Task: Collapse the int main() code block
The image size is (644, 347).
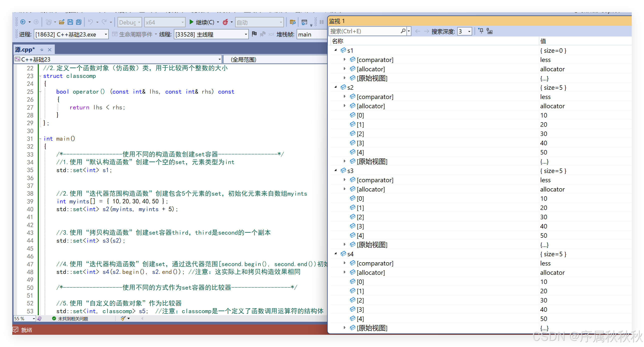Action: pyautogui.click(x=40, y=139)
